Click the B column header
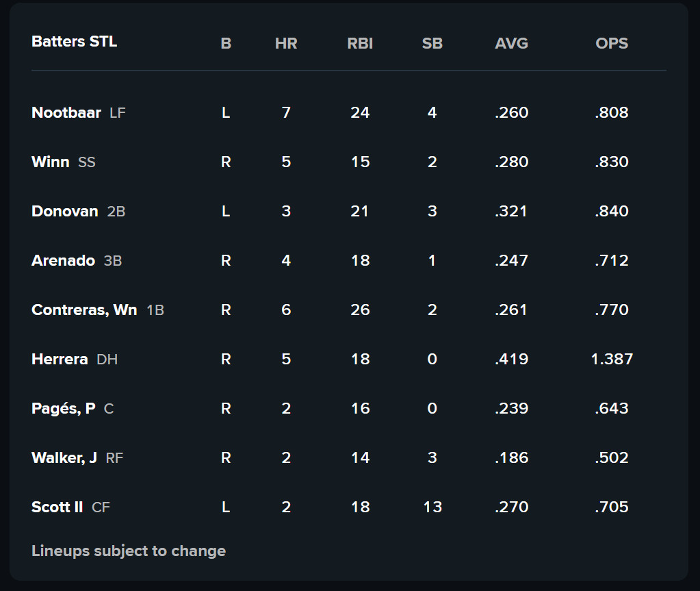Screen dimensions: 700x591 tap(226, 43)
